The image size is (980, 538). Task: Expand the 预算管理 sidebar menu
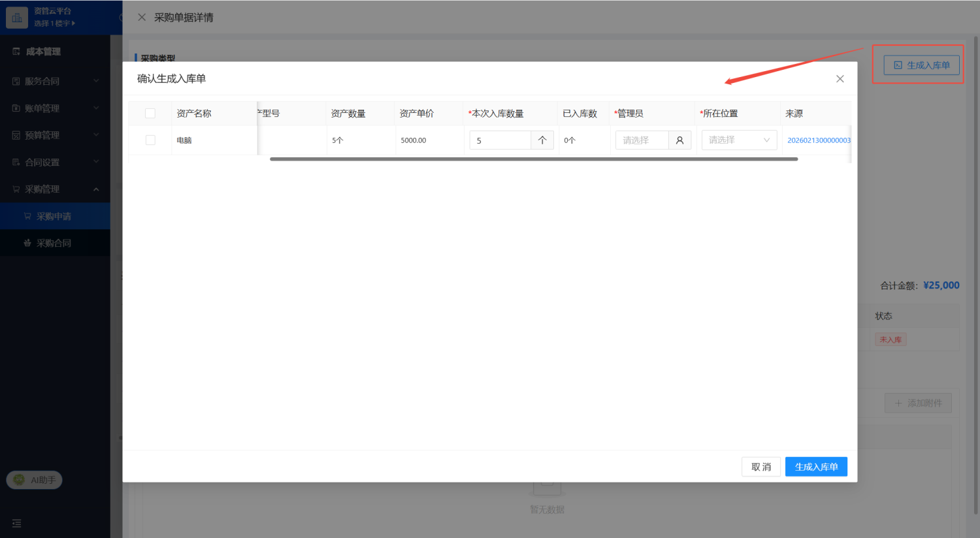tap(55, 135)
